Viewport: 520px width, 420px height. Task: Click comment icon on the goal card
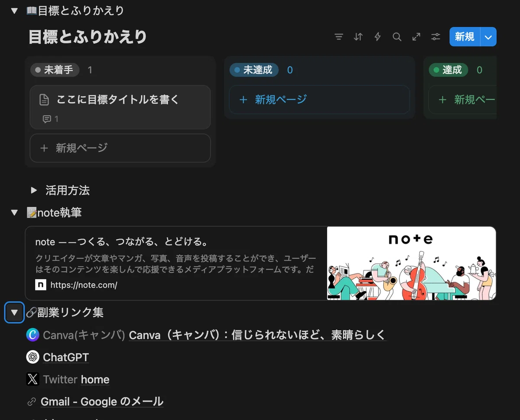(x=47, y=119)
